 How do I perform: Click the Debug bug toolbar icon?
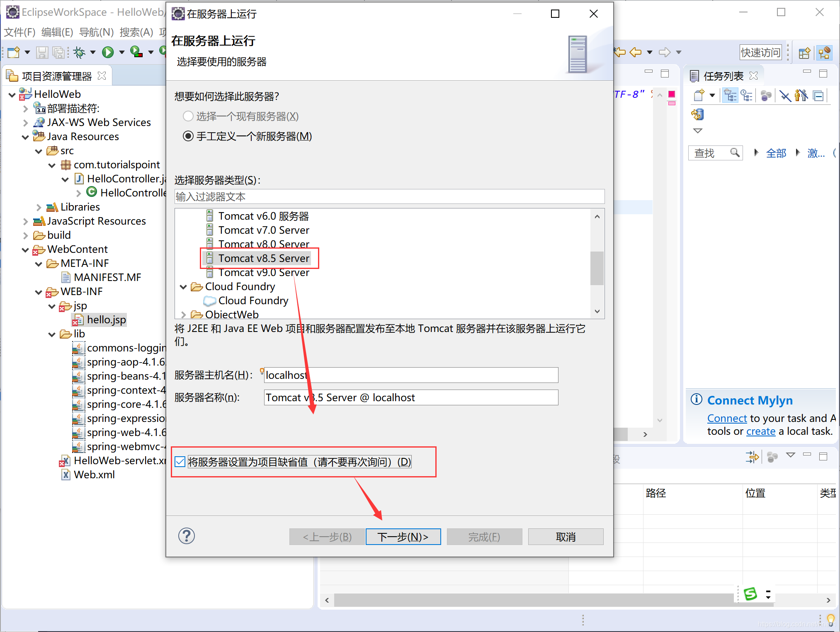pyautogui.click(x=79, y=52)
